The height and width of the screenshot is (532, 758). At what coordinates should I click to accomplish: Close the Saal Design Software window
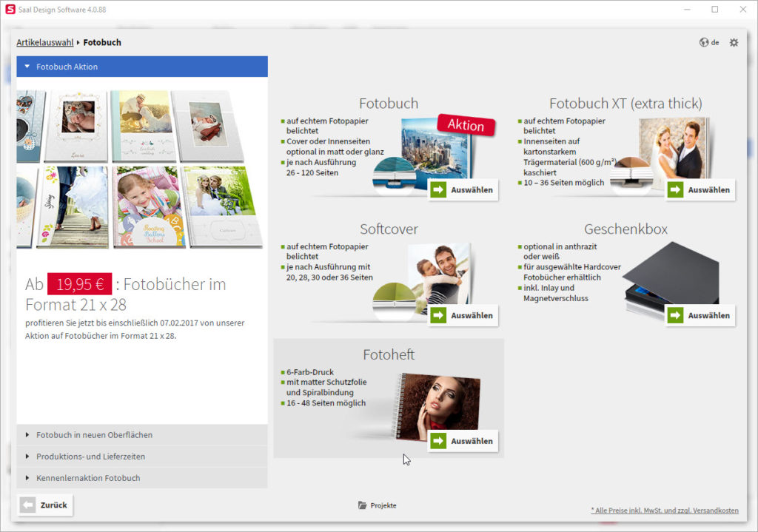pyautogui.click(x=743, y=9)
